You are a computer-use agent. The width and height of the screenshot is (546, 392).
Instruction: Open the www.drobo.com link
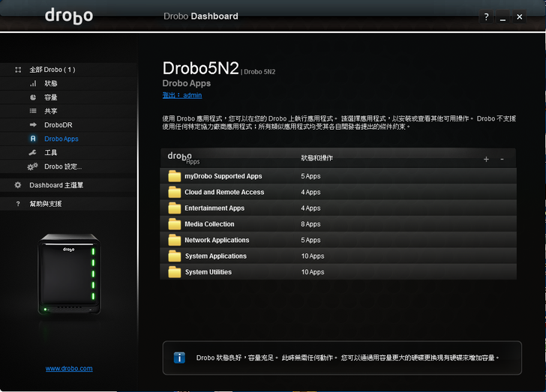click(x=69, y=368)
